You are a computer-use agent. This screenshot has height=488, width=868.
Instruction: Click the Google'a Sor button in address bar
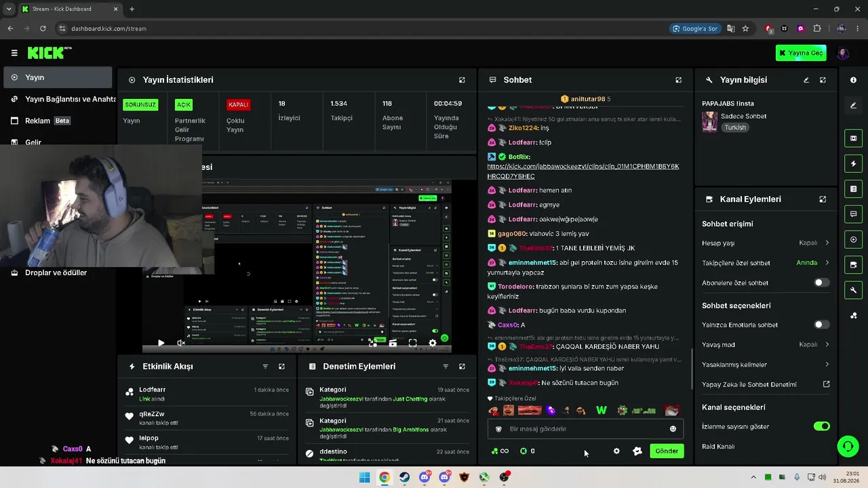click(694, 28)
